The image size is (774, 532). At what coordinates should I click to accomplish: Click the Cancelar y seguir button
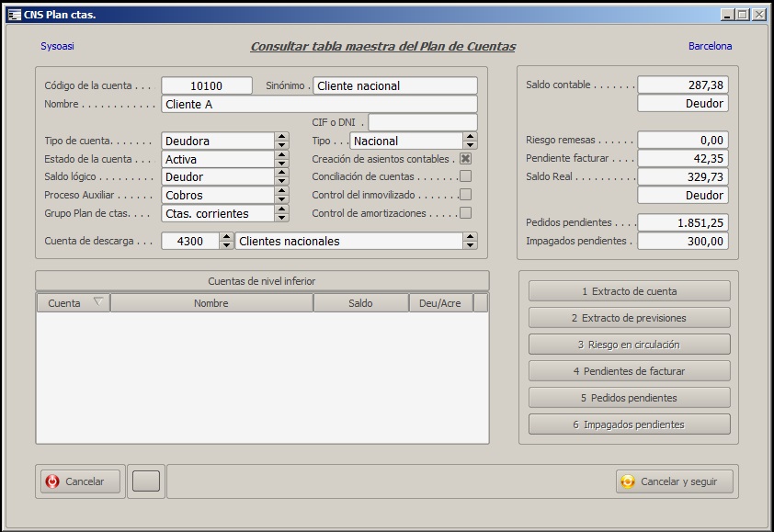pos(675,481)
